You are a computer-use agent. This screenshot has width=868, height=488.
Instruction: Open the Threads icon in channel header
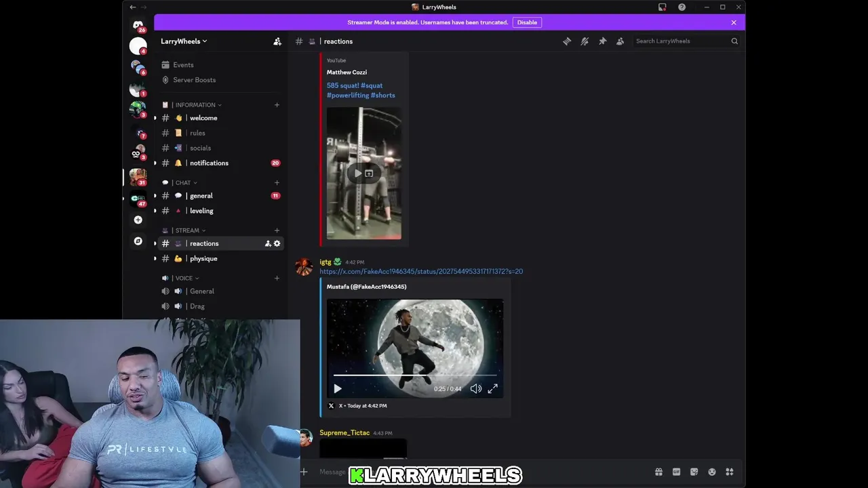(x=567, y=41)
